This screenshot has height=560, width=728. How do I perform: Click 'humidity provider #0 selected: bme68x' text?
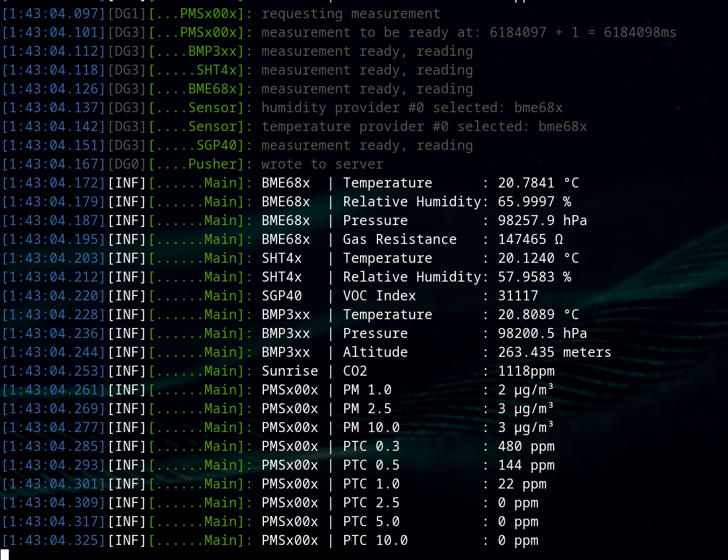(x=412, y=108)
